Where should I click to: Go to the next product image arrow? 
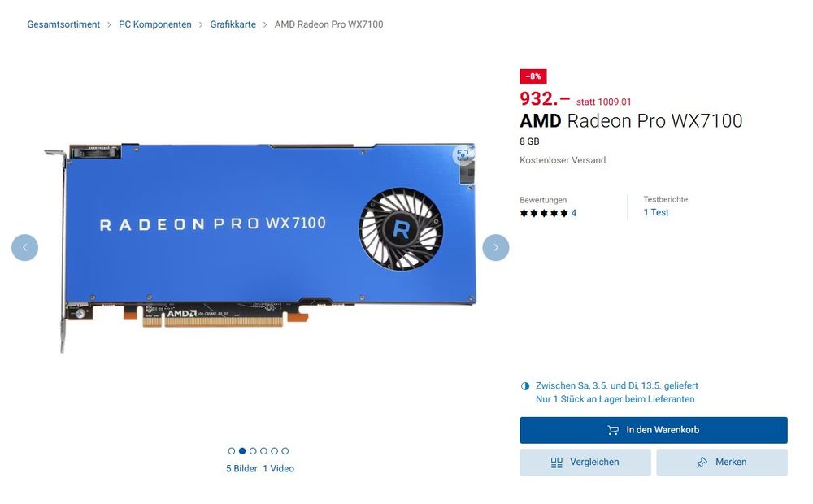coord(496,248)
